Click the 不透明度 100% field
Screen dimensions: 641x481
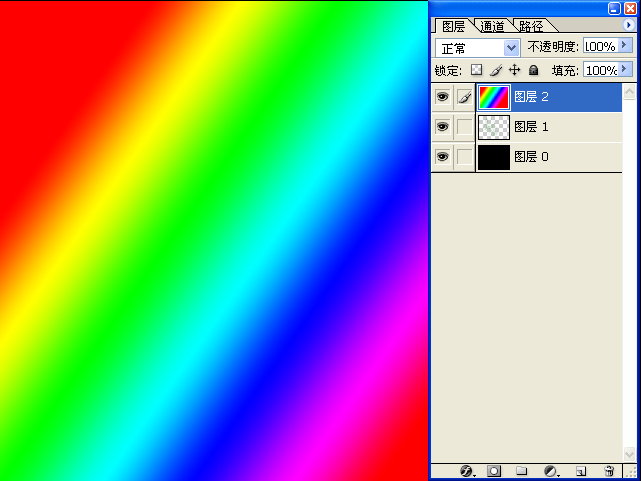(x=601, y=46)
